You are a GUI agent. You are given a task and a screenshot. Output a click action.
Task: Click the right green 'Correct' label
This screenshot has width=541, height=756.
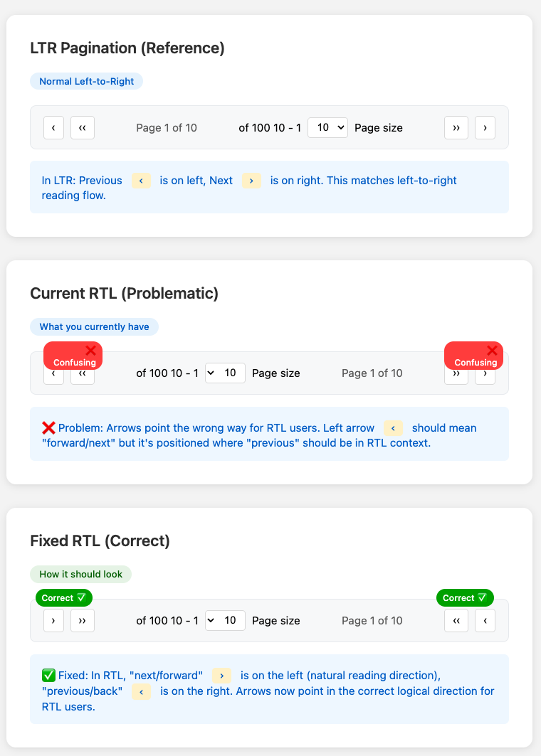465,598
